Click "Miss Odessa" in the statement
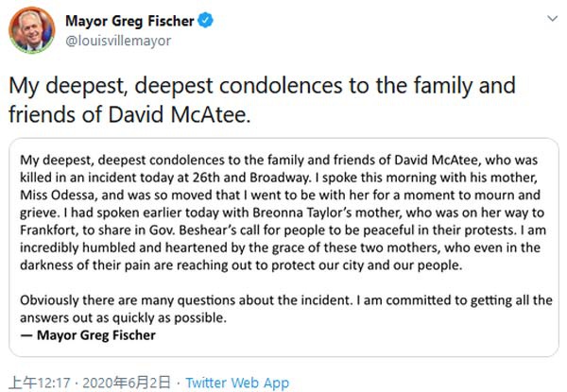Viewport: 567px width, 392px height. coord(58,196)
